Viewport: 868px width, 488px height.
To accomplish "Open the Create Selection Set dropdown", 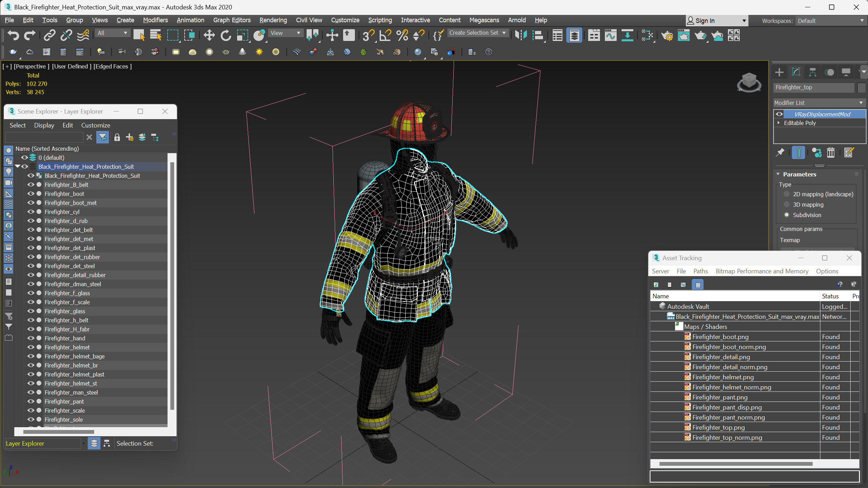I will click(x=478, y=33).
